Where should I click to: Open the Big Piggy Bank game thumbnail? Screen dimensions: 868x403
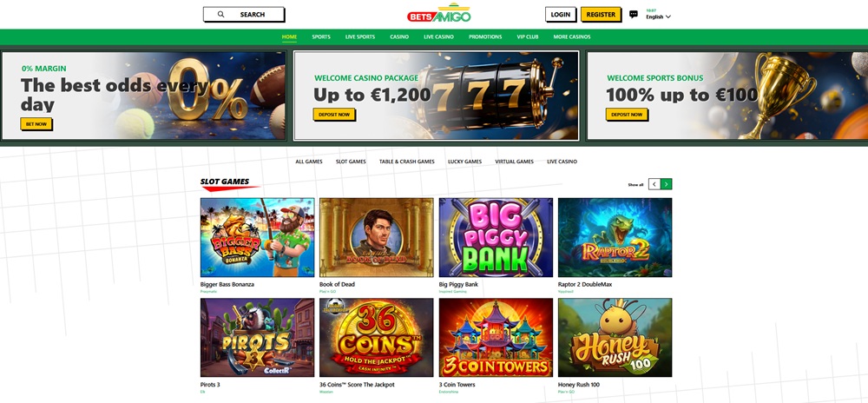click(496, 237)
